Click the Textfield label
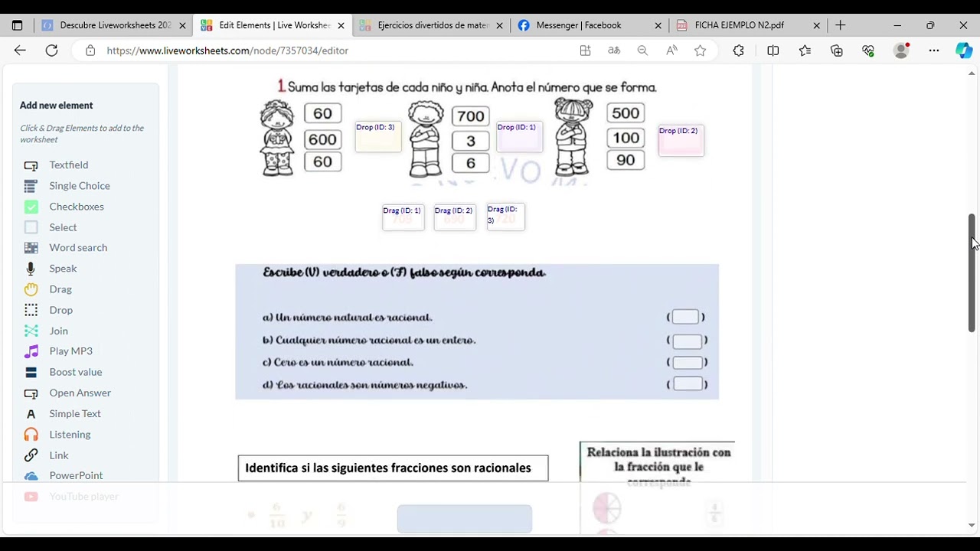The image size is (980, 551). coord(69,165)
